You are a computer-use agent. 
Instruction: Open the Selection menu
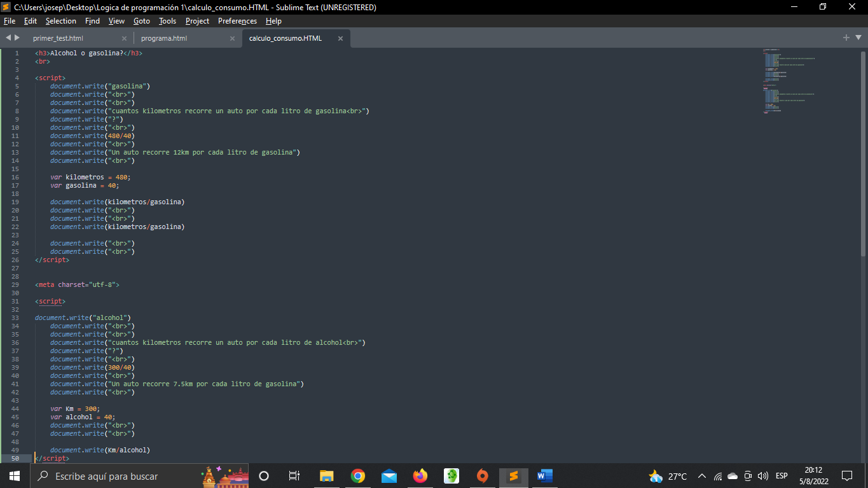coord(61,21)
